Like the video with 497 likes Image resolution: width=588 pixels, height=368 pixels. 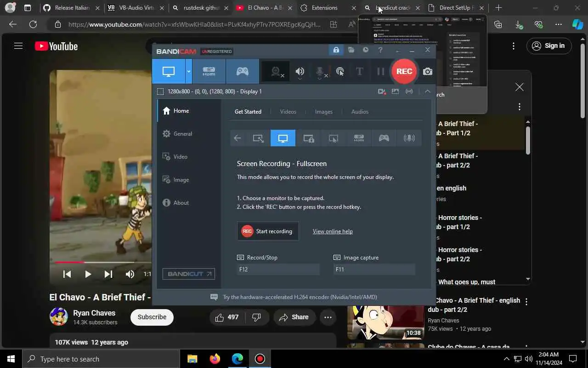[x=227, y=317]
